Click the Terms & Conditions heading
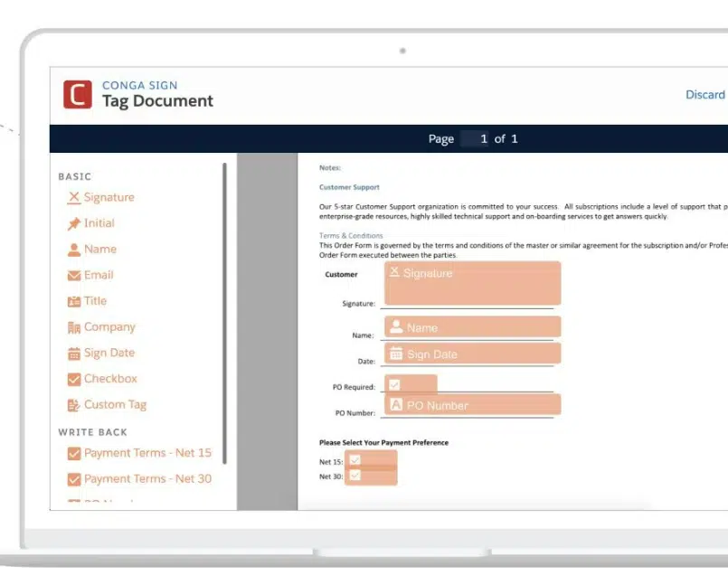 (x=351, y=236)
